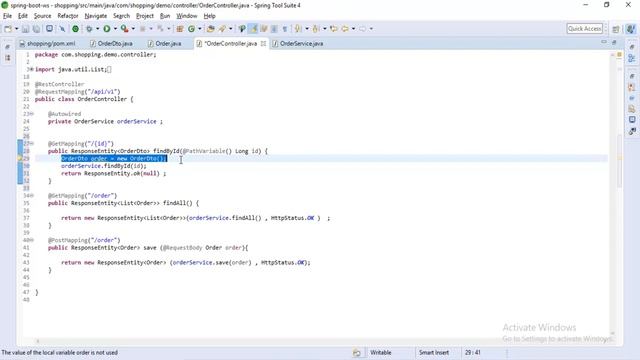This screenshot has width=640, height=360.
Task: Open the New Java Class dropdown arrow
Action: [200, 29]
